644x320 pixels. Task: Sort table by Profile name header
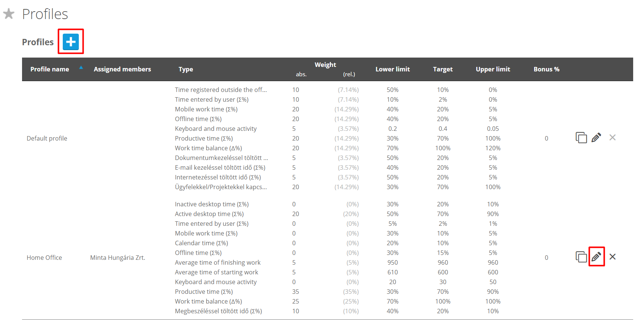[50, 69]
